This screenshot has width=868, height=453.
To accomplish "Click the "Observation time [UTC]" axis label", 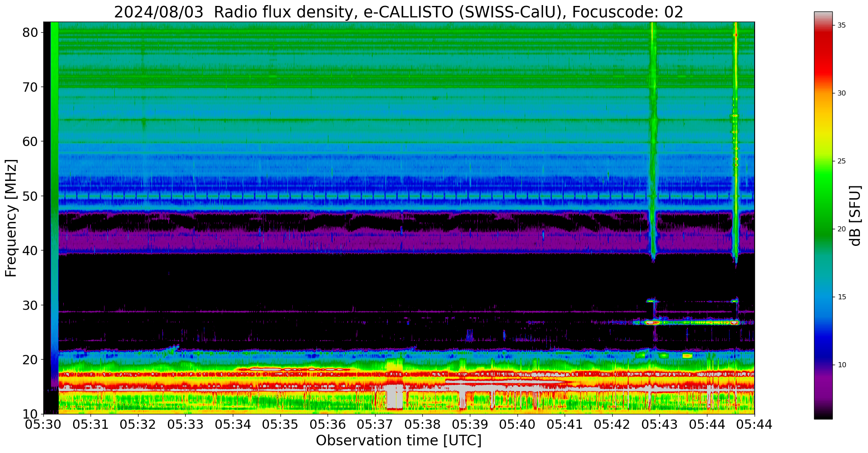I will 399,440.
